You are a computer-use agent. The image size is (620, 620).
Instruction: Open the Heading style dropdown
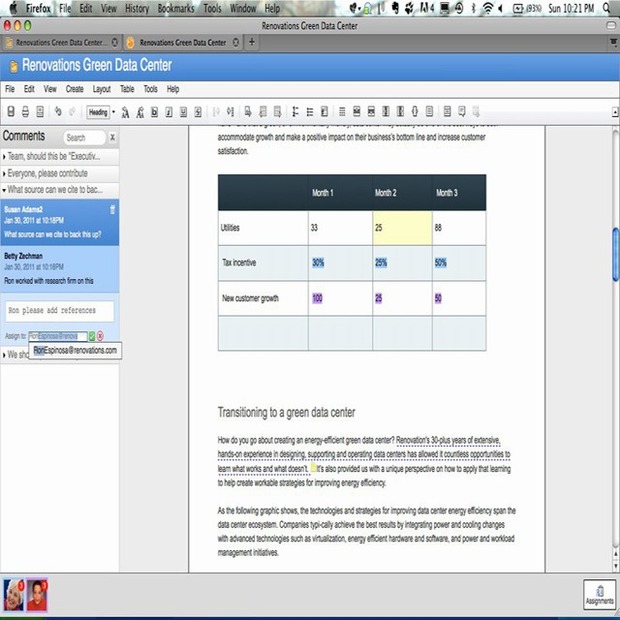pos(98,112)
